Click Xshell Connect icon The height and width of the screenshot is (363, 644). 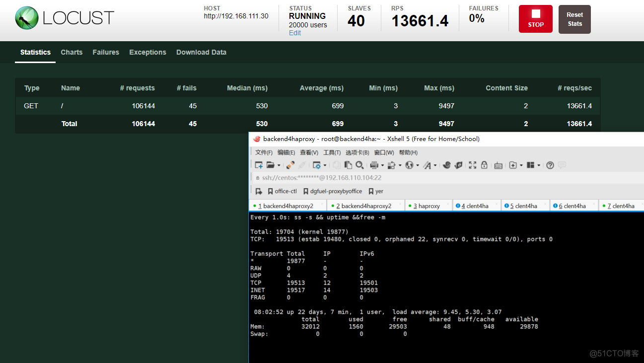click(x=290, y=165)
